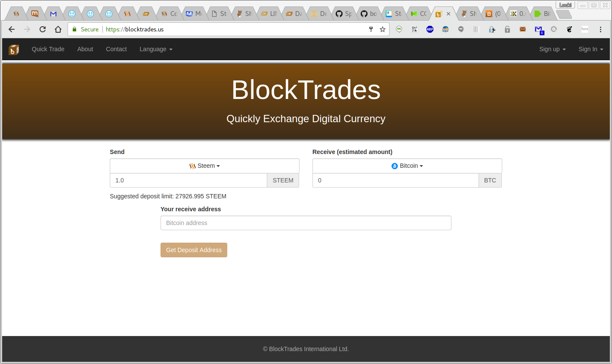
Task: Open the brown envelope mail extension
Action: click(x=522, y=29)
